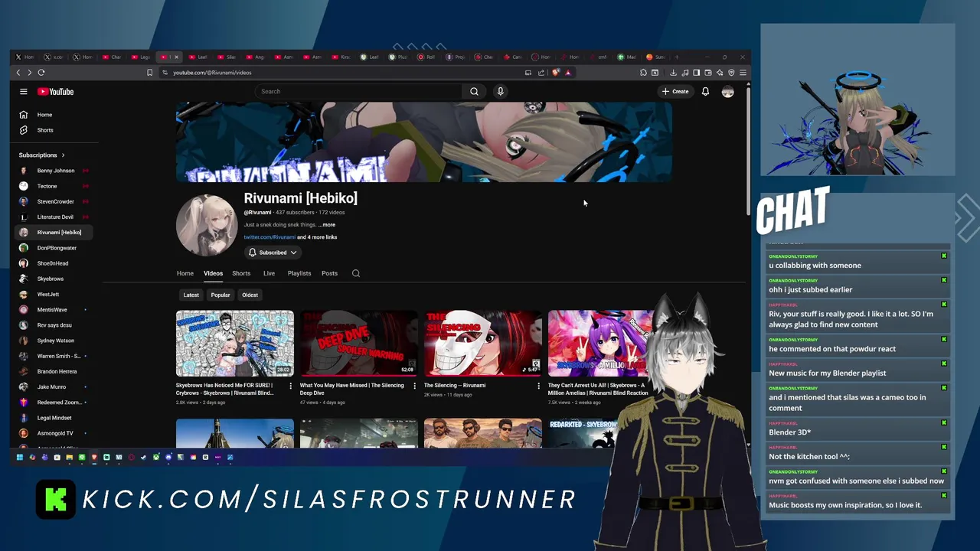The image size is (980, 551).
Task: Click green X on 'New music for my Blender playlist'
Action: [944, 364]
